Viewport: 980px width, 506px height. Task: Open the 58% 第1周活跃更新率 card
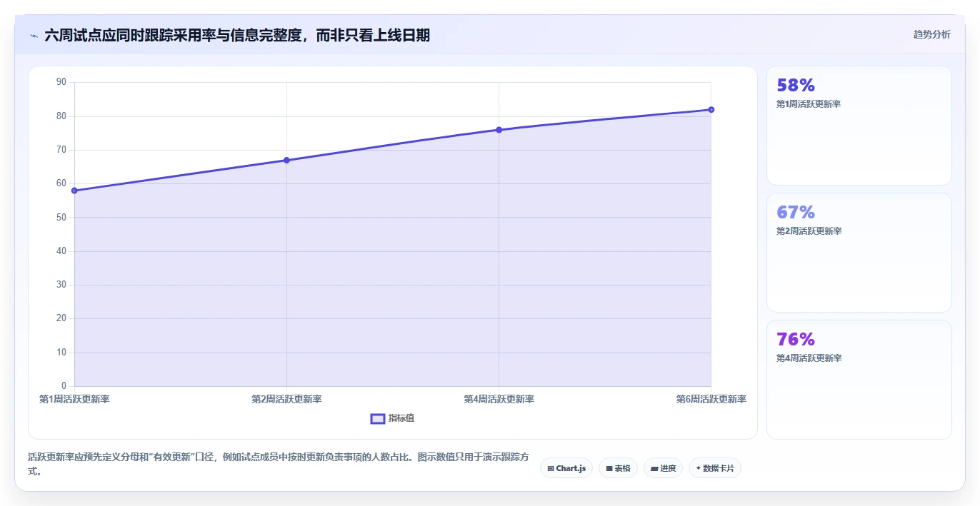859,126
